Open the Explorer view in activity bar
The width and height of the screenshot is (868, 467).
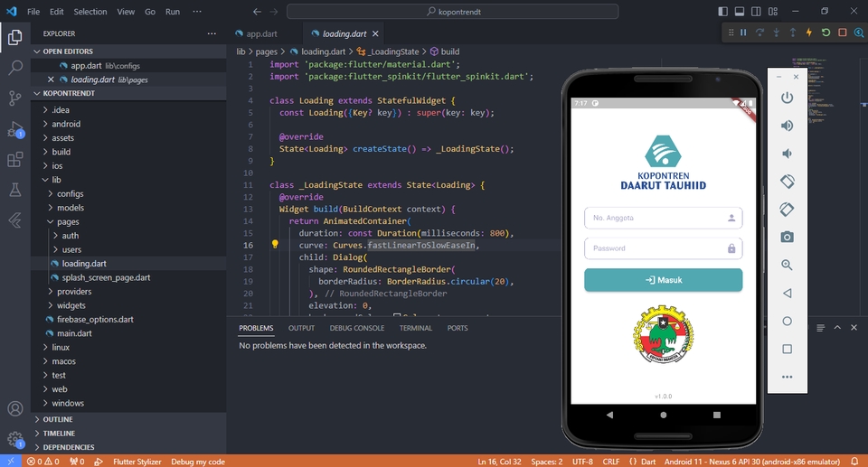(x=15, y=37)
